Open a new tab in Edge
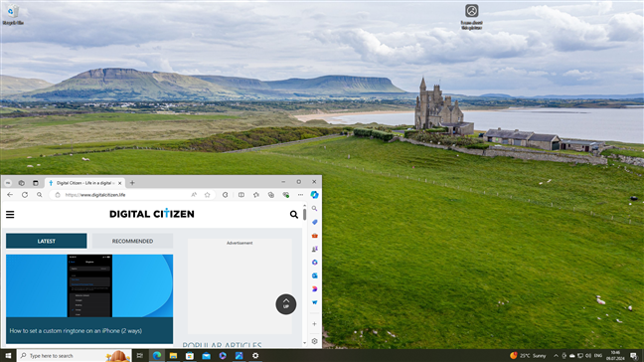Viewport: 644px width, 362px height. 132,183
